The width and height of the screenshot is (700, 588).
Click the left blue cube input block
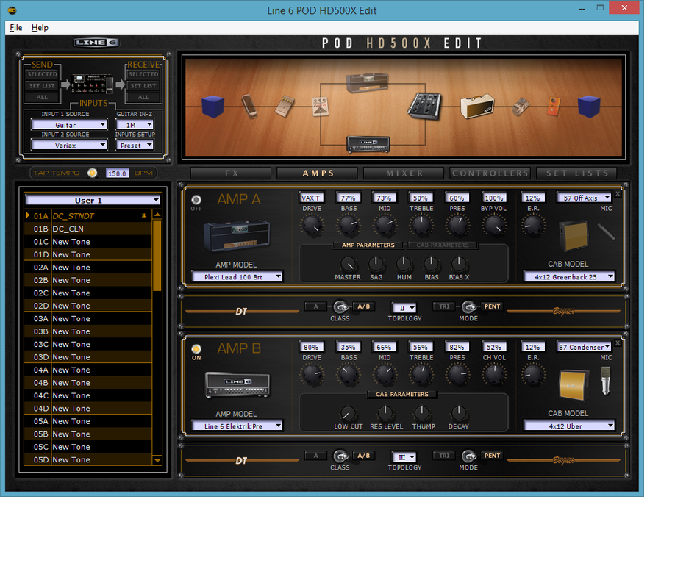[213, 107]
